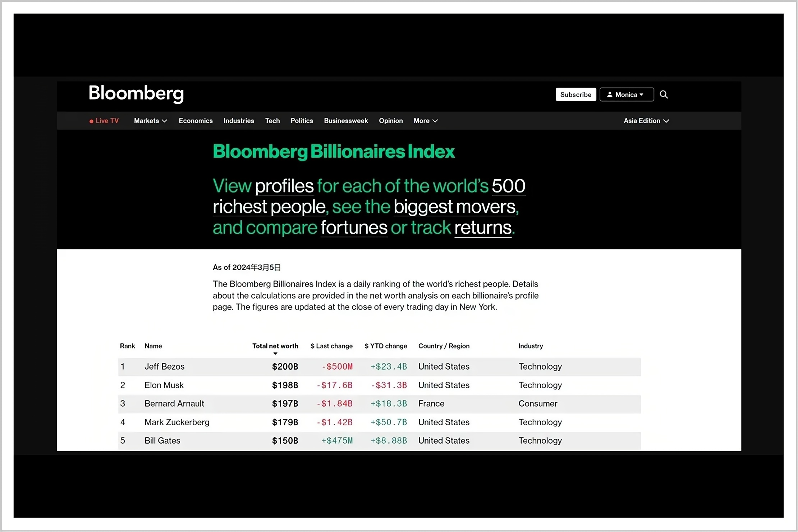Click the search magnifier icon
Viewport: 798px width, 532px height.
664,94
